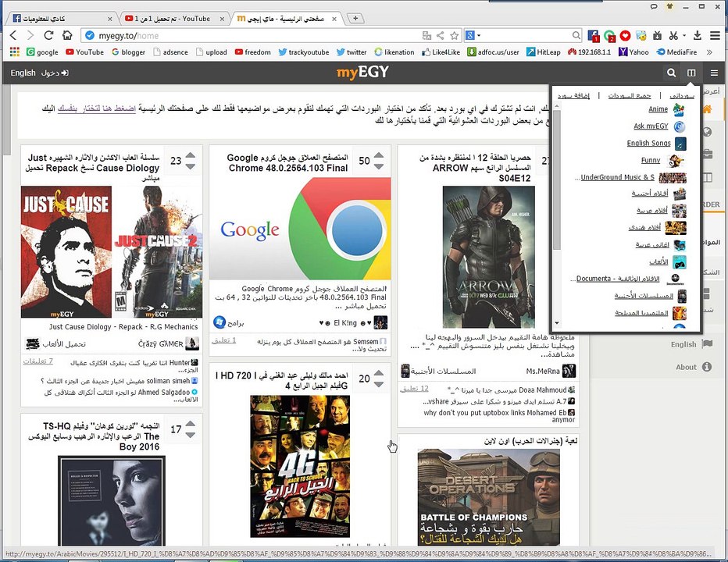
Task: Click the boards list scrollbar thumb
Action: point(557,181)
